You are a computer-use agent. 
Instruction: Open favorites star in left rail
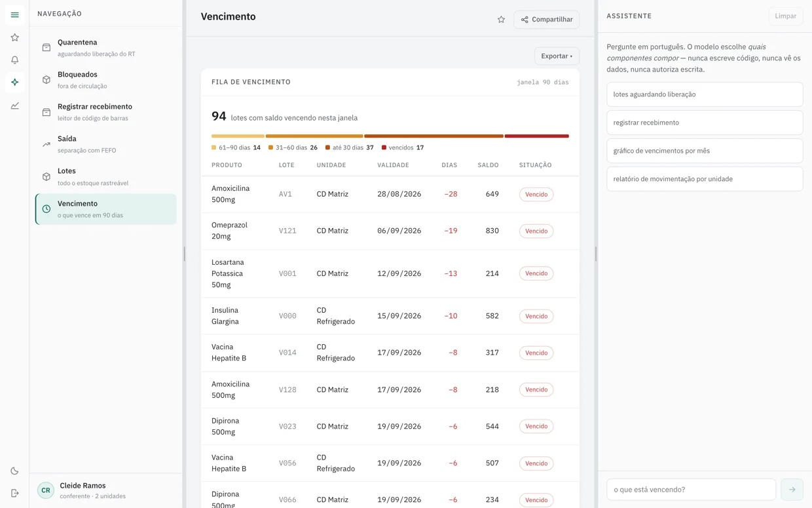point(14,37)
